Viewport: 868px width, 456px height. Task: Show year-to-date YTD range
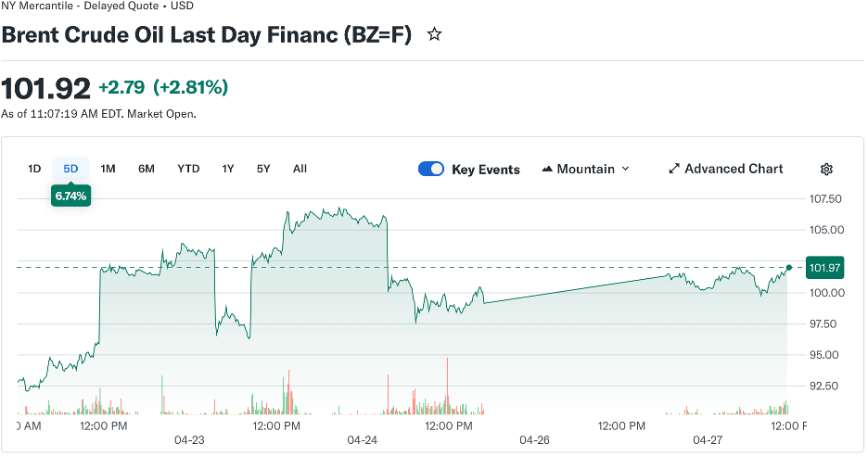click(x=188, y=169)
